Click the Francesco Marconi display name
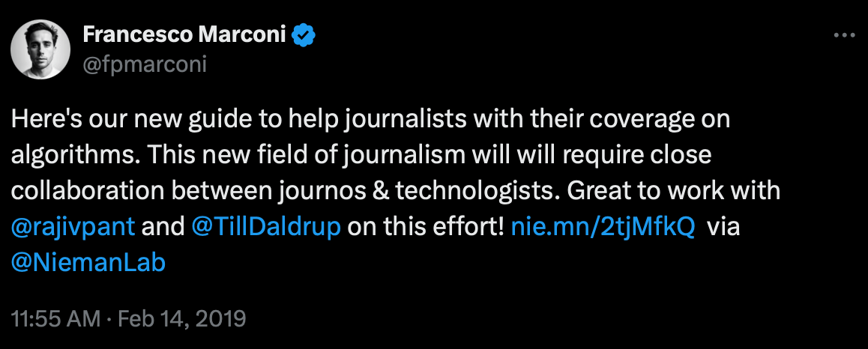The width and height of the screenshot is (868, 349). [184, 35]
